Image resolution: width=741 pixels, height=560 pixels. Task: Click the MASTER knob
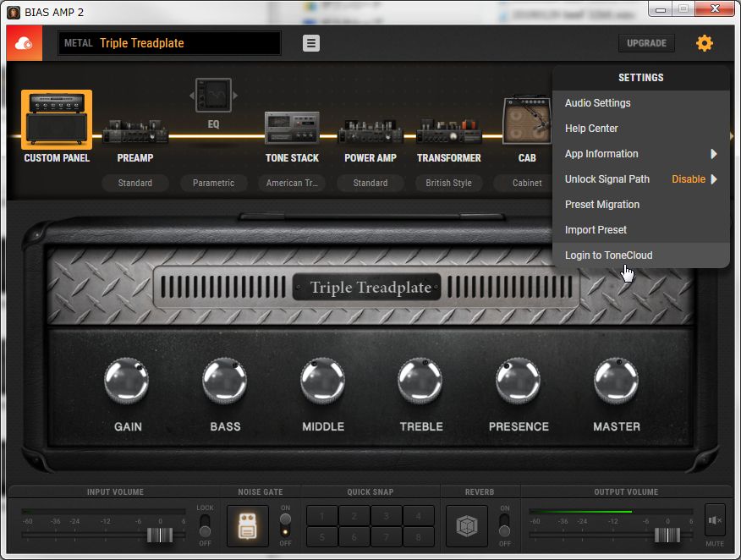[x=617, y=381]
